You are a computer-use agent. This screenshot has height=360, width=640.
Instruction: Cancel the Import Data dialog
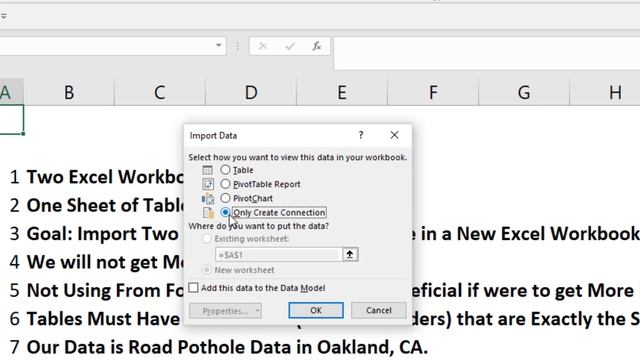(x=378, y=310)
